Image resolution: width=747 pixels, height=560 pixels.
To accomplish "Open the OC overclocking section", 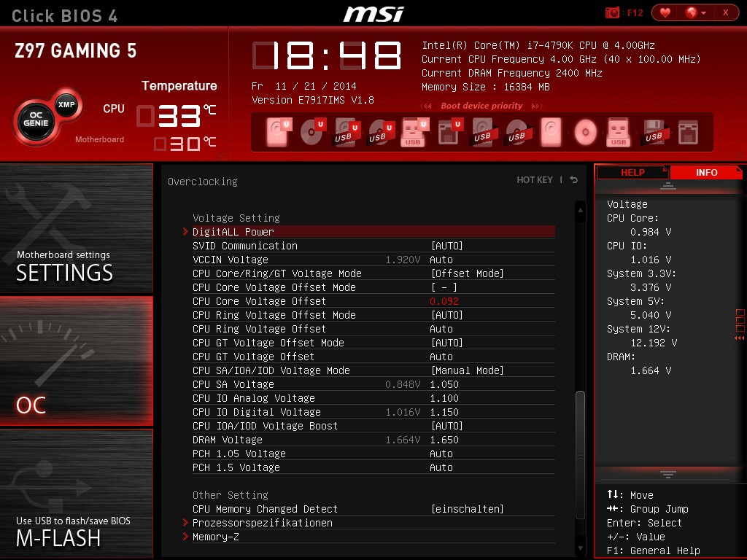I will click(x=76, y=360).
